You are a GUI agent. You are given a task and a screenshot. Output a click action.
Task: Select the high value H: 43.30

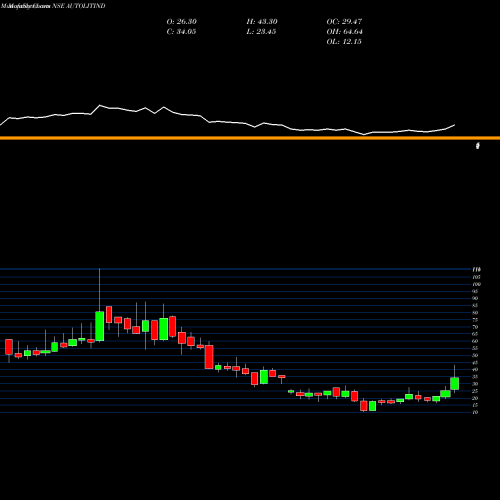262,22
